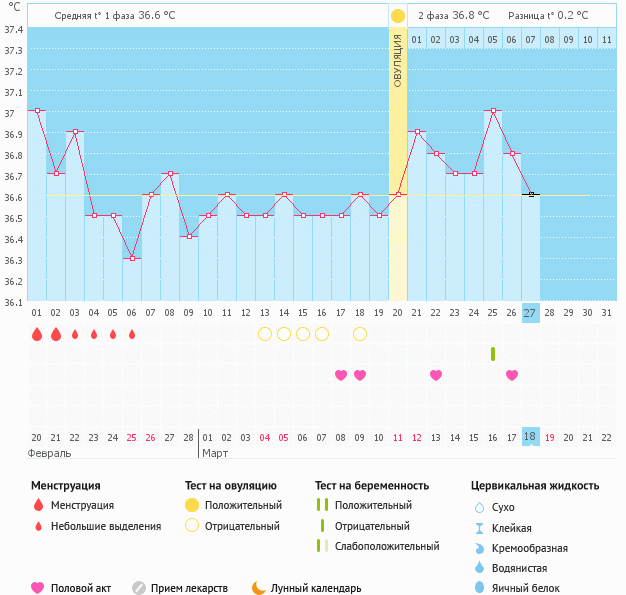
Task: Click the yellow ovulation circle in the header
Action: click(x=398, y=16)
